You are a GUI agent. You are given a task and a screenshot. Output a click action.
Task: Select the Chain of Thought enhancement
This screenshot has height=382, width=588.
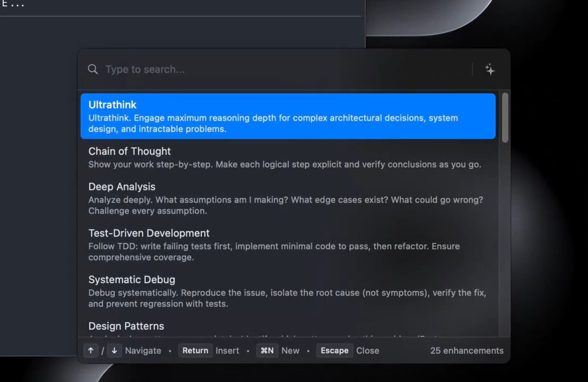pos(288,158)
